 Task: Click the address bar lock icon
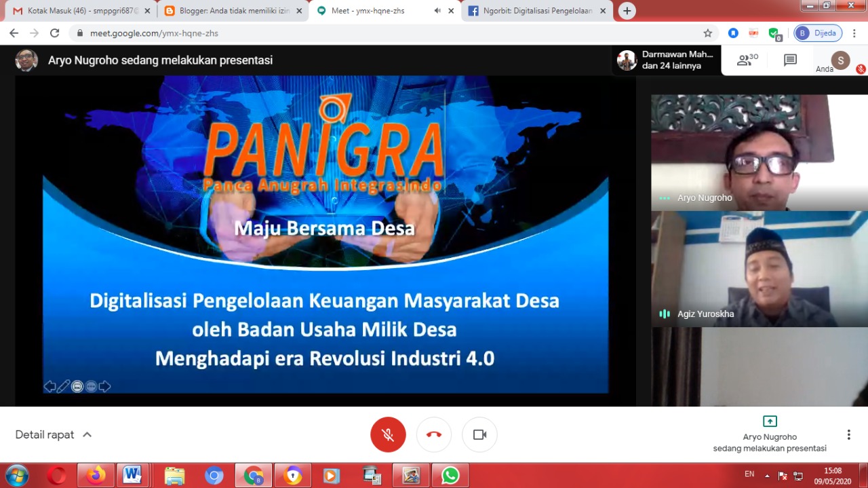80,33
